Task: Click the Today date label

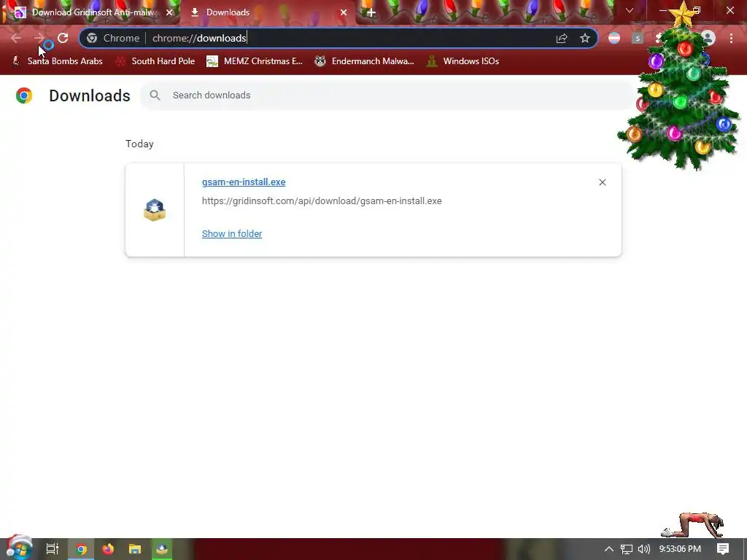Action: point(139,144)
